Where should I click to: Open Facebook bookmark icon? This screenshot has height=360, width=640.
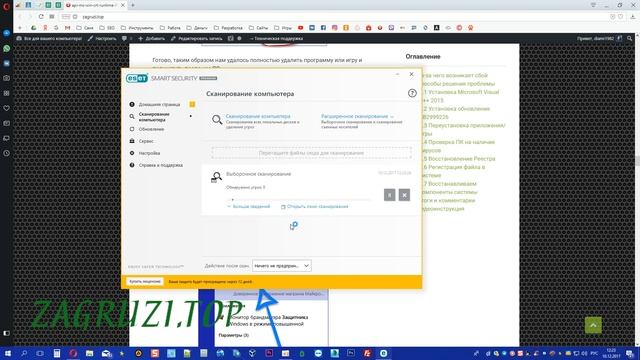[323, 28]
